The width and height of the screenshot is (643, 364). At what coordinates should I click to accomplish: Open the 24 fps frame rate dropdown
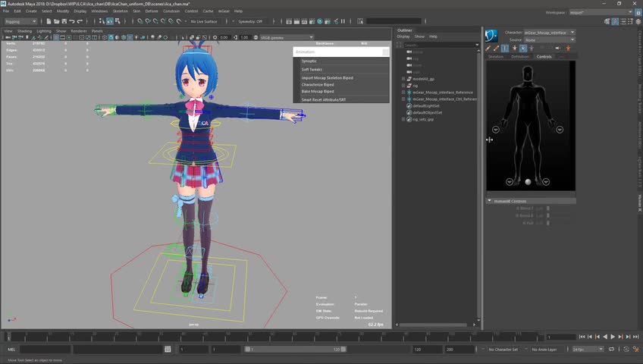[588, 350]
